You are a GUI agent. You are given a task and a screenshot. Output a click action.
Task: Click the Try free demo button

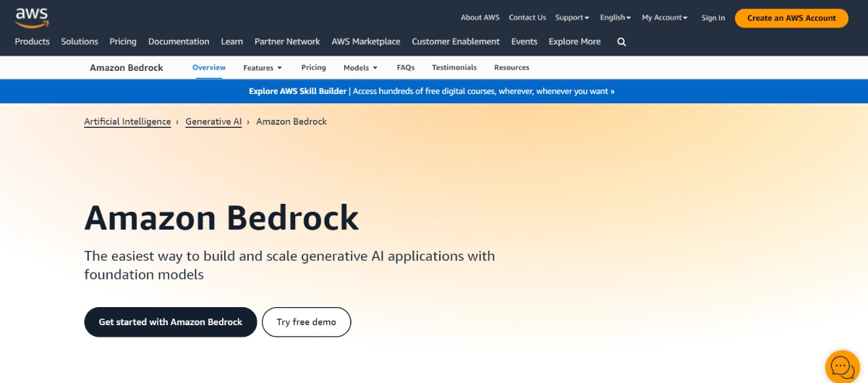pos(306,322)
